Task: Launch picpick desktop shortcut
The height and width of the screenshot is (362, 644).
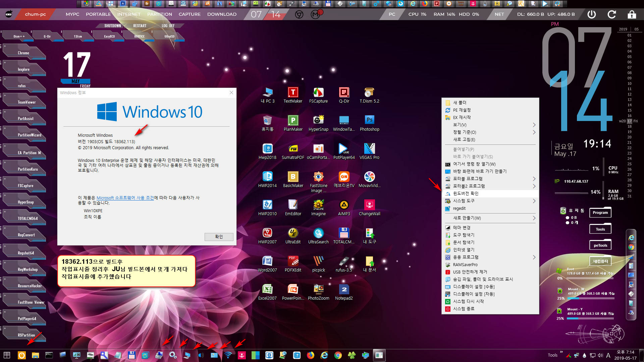Action: (318, 264)
